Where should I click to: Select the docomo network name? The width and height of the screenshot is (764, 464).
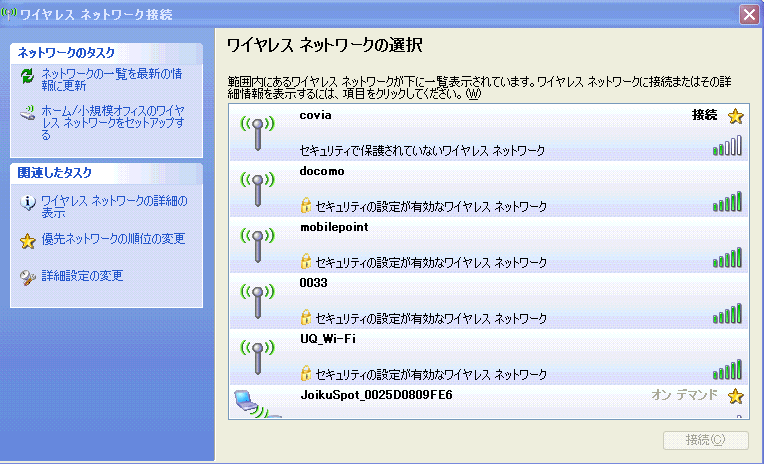click(322, 171)
